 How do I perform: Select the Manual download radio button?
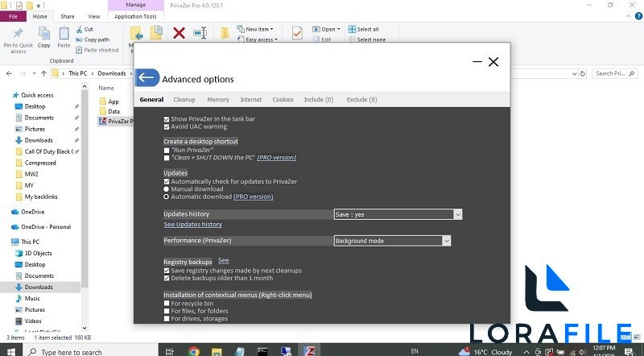[x=167, y=189]
